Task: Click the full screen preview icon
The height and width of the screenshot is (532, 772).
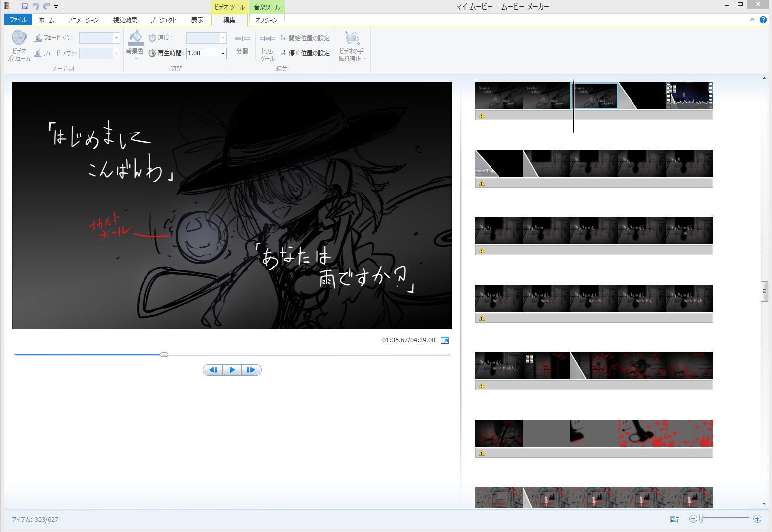Action: tap(445, 340)
